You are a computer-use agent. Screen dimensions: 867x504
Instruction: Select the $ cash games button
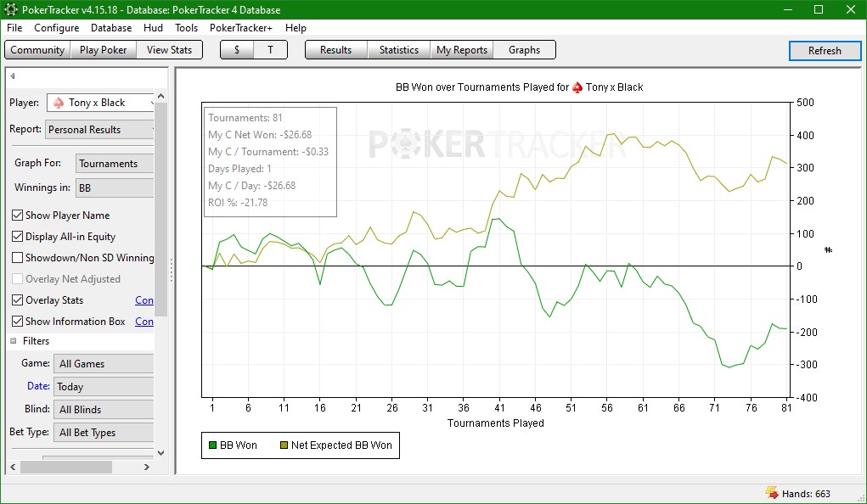pyautogui.click(x=237, y=50)
